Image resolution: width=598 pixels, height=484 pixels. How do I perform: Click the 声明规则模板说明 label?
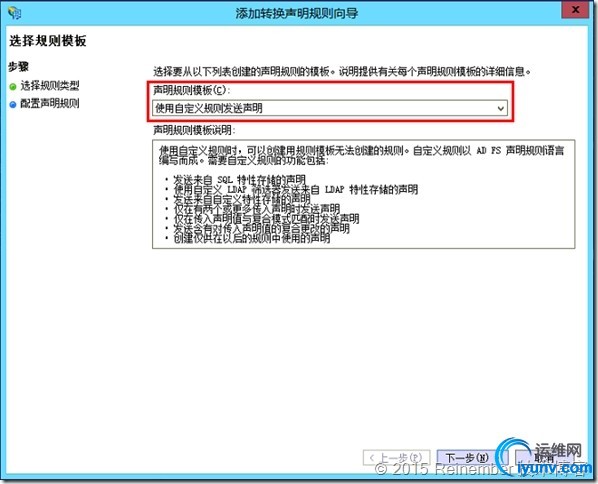pos(194,130)
